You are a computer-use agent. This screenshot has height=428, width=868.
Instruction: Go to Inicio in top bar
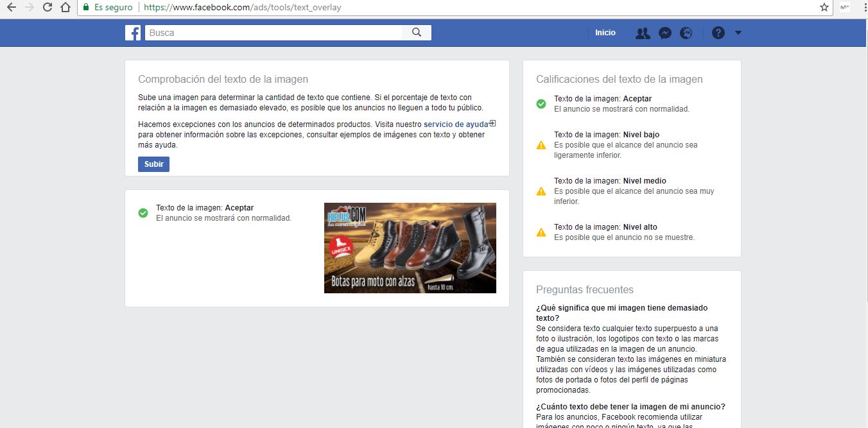[x=605, y=33]
